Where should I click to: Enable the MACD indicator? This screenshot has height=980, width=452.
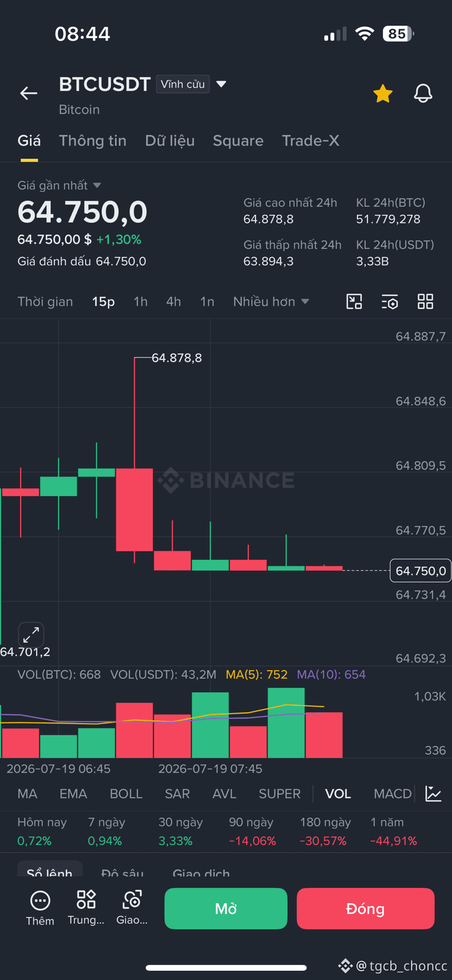click(x=392, y=793)
